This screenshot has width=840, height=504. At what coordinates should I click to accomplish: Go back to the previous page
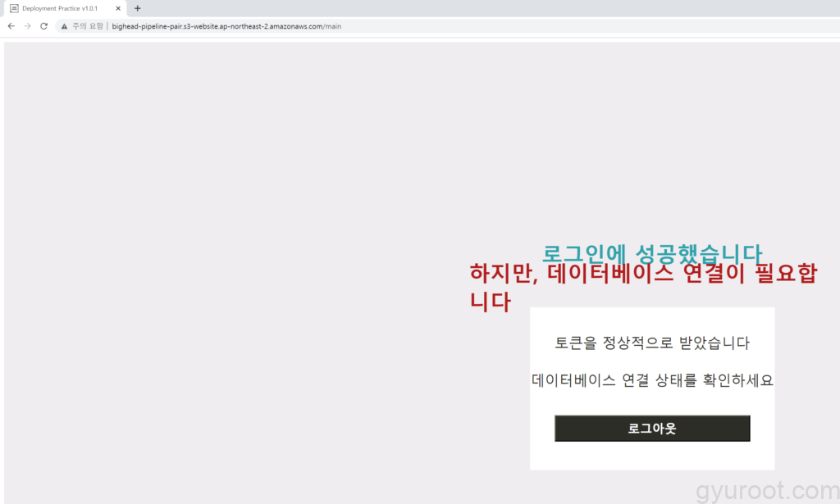click(x=11, y=26)
